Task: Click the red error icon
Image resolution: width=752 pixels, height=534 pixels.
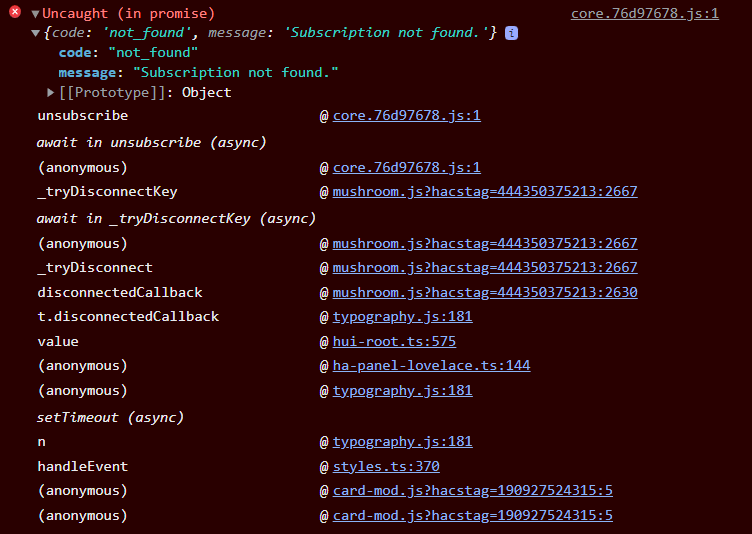Action: click(x=15, y=12)
